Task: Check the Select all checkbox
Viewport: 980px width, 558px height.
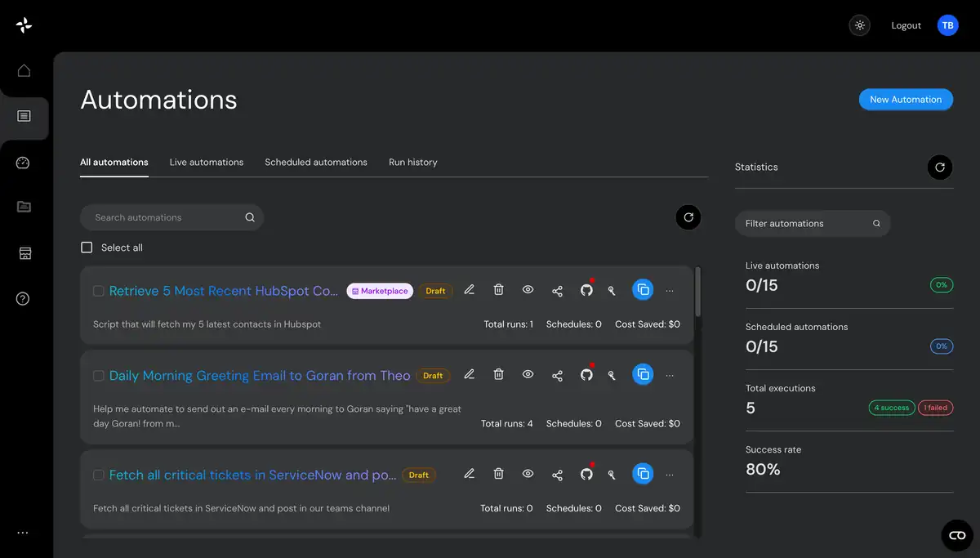Action: (87, 248)
